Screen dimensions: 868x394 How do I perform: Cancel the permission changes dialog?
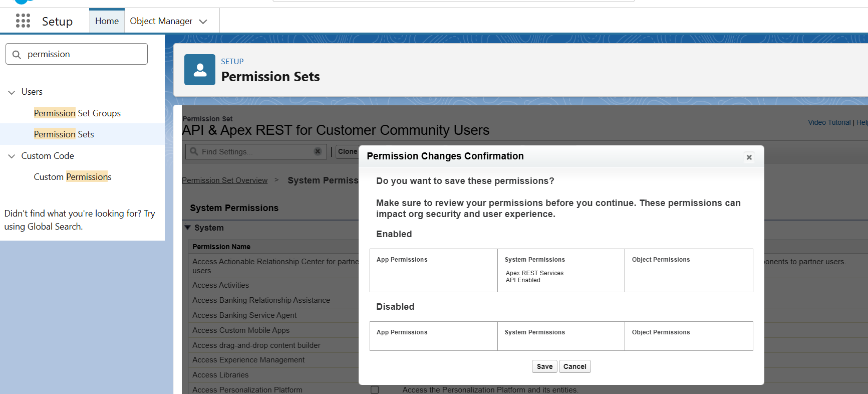click(x=574, y=366)
